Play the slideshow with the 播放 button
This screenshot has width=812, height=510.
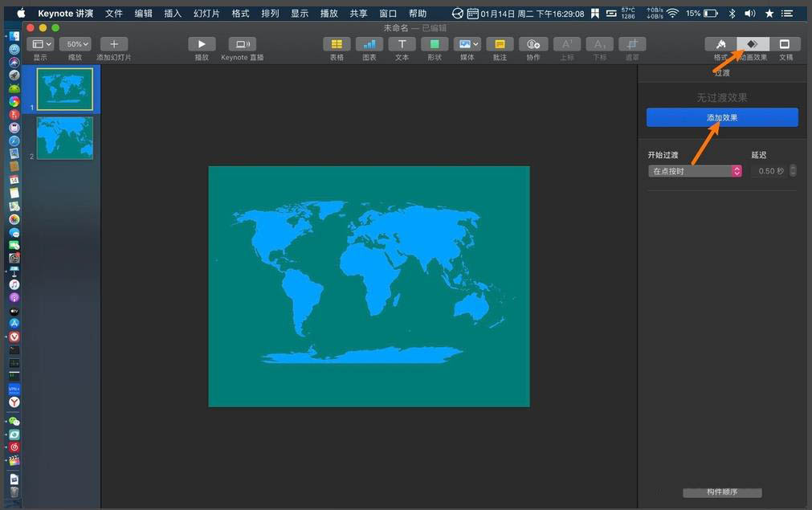[202, 44]
